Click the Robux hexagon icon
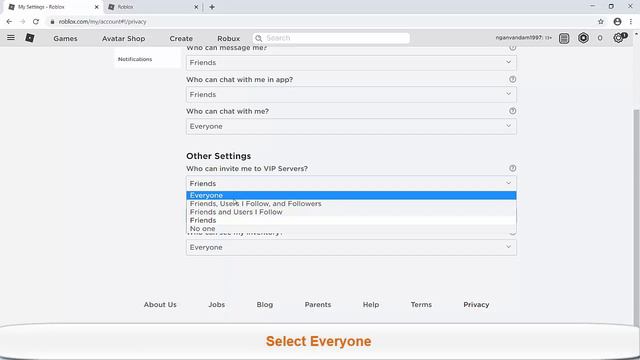 [x=583, y=38]
